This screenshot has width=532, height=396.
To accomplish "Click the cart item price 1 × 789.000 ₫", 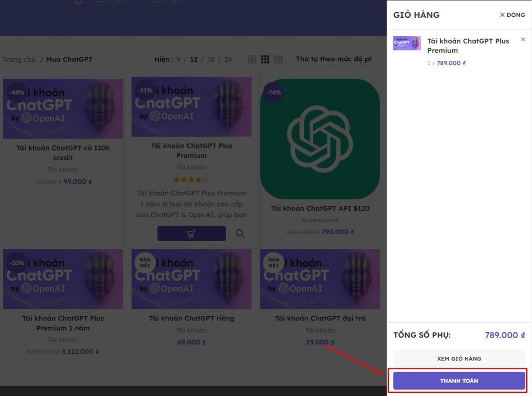I will click(446, 63).
